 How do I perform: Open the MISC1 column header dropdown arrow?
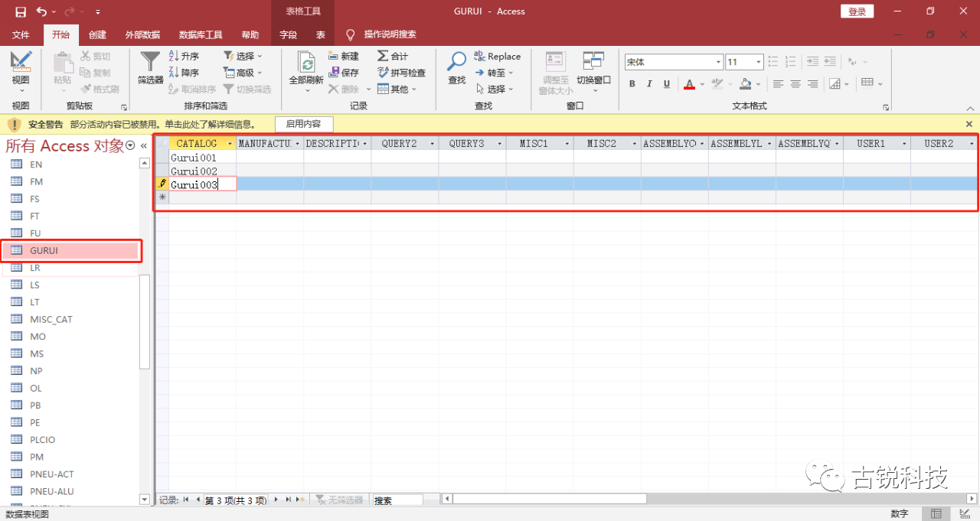tap(567, 143)
